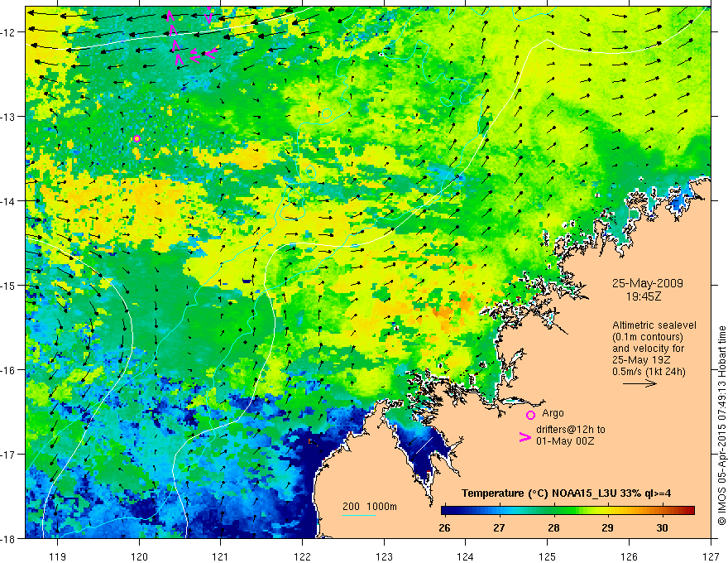728x563 pixels.
Task: Click 'Altimetric sealevel' legend text
Action: pyautogui.click(x=654, y=325)
